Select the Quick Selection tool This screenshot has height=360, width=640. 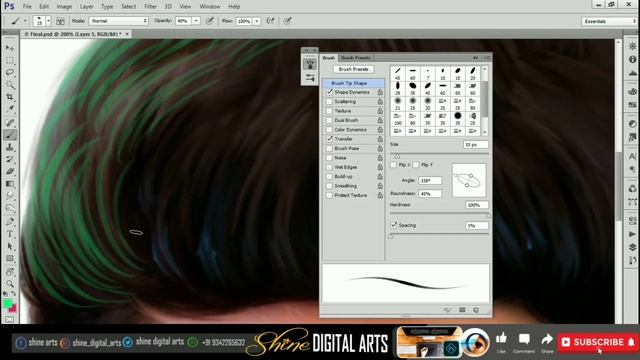click(x=10, y=85)
